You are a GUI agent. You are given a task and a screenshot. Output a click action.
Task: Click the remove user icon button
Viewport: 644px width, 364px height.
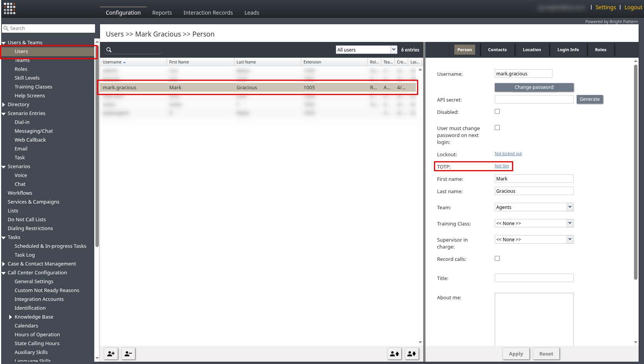(x=128, y=354)
